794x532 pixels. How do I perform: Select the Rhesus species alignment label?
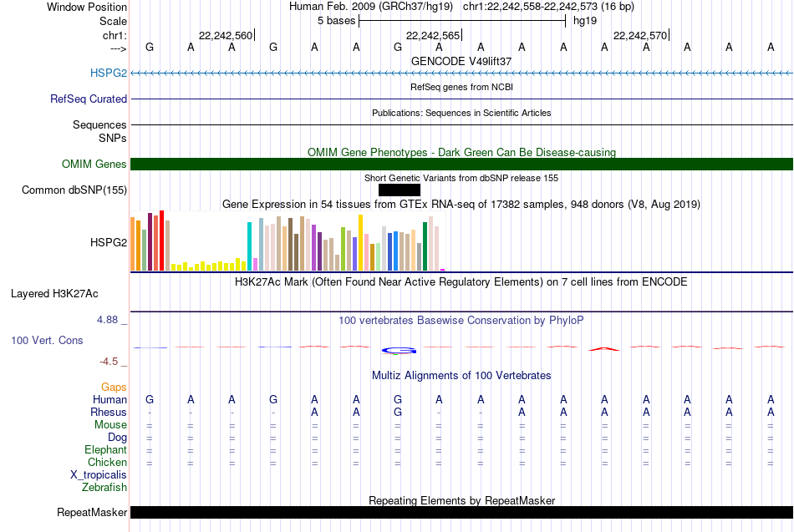click(109, 412)
